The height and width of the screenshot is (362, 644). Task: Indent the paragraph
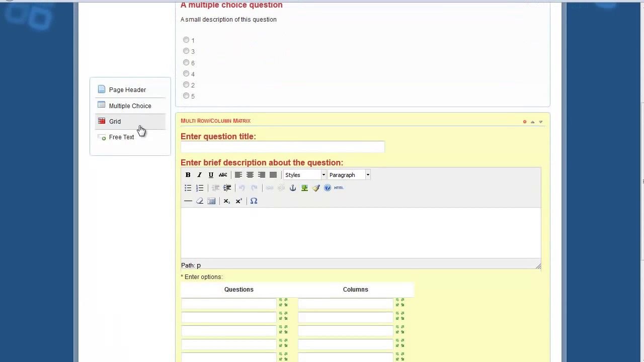pos(227,188)
